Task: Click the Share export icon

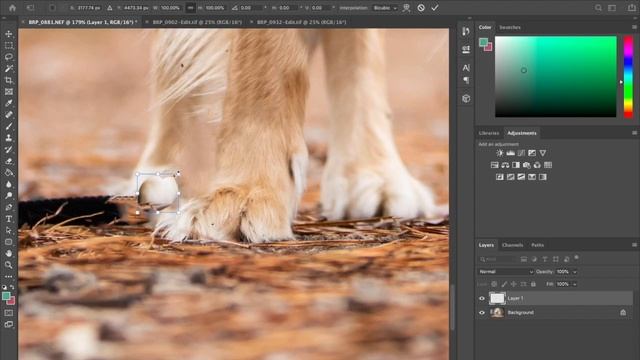Action: 631,8
